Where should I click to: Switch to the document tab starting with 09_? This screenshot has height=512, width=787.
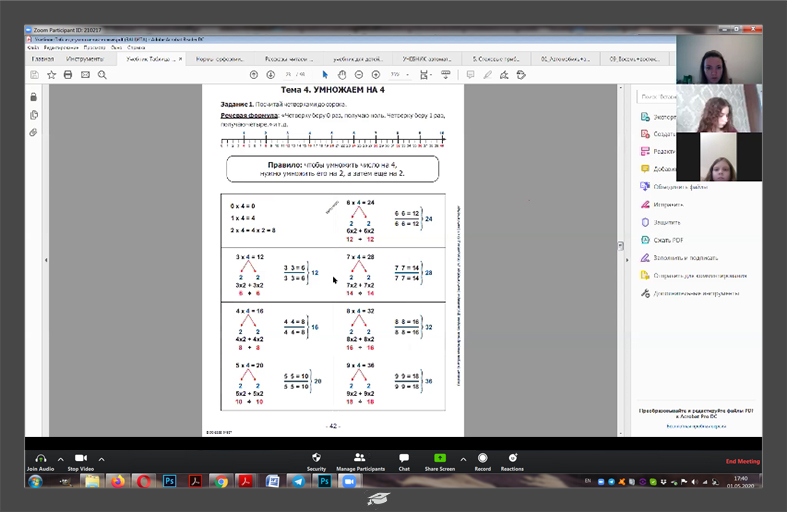coord(634,59)
